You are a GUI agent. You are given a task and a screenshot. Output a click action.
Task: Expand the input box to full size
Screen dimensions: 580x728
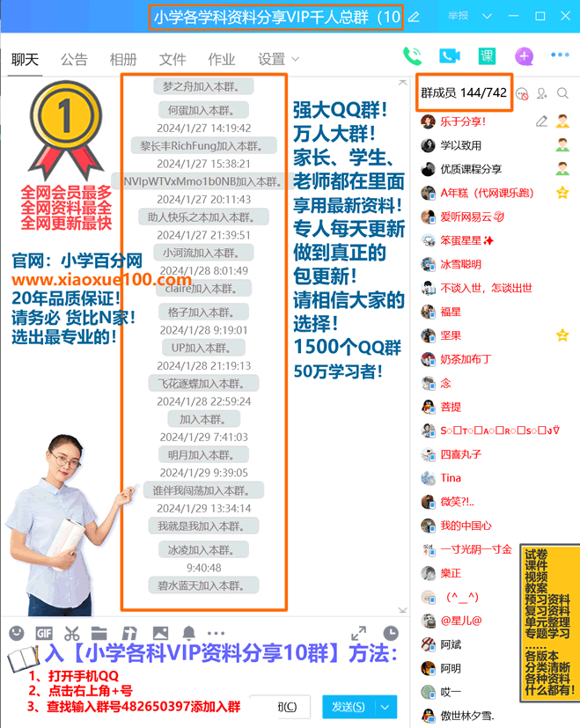[x=358, y=633]
